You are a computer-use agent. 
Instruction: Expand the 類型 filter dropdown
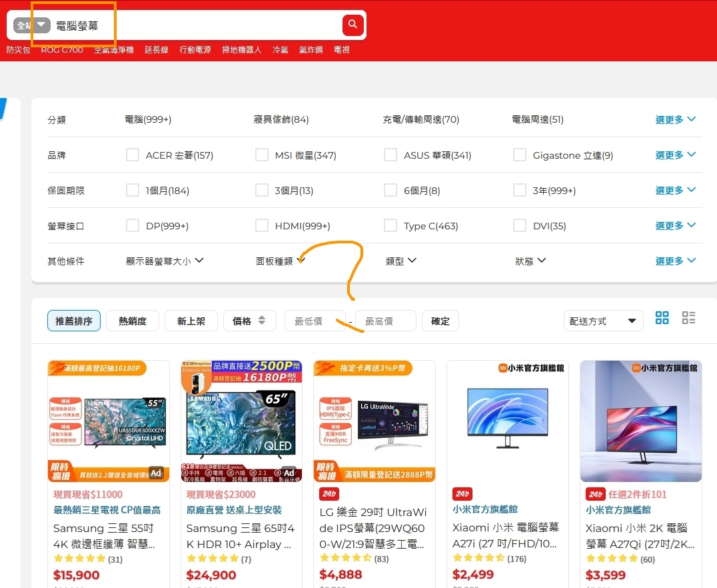401,261
